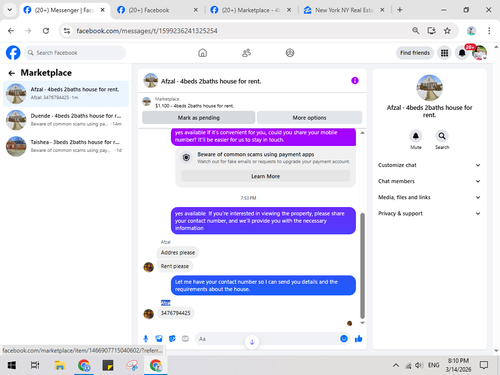Open the Windows Start button
The height and width of the screenshot is (375, 500).
[x=12, y=365]
